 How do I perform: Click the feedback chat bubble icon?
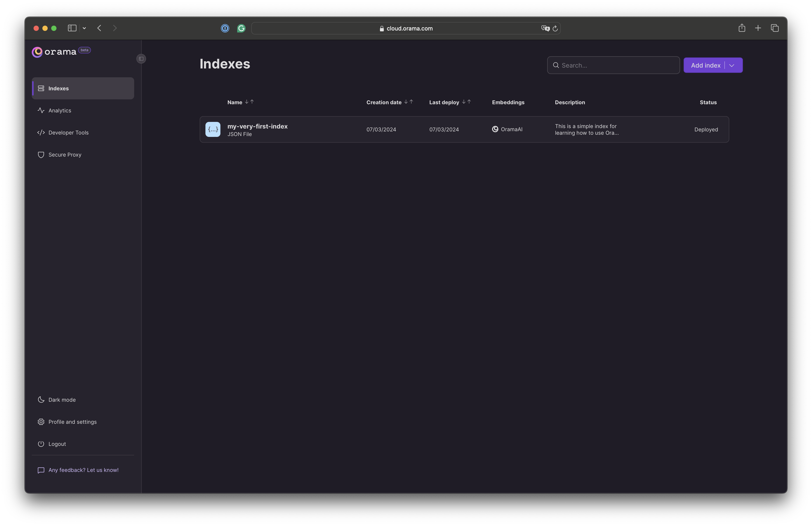pos(41,470)
